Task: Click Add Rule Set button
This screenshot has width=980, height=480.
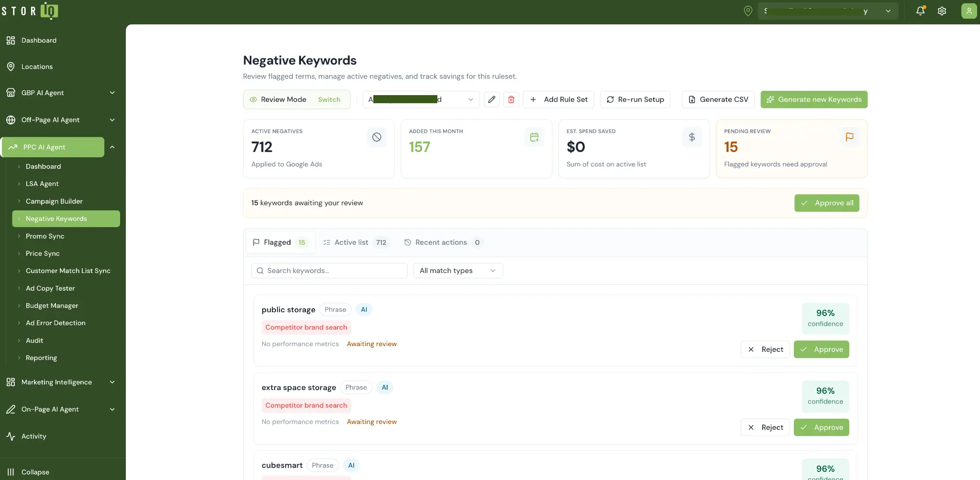Action: [558, 99]
